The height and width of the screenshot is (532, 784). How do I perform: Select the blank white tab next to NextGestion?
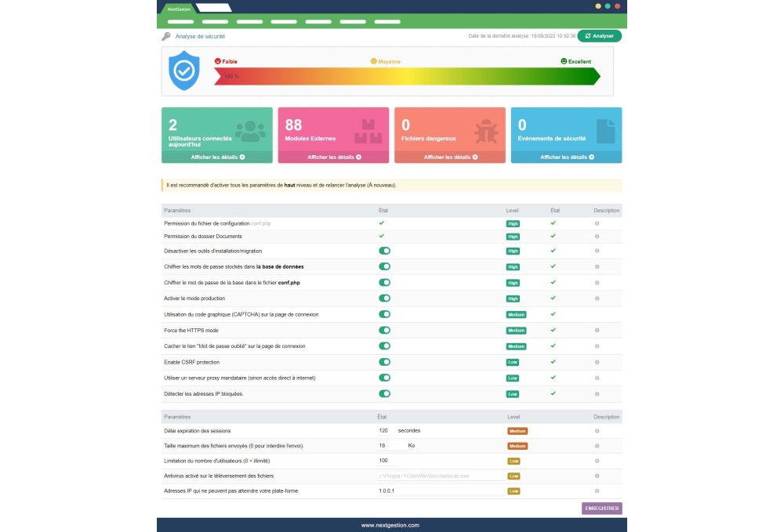(x=212, y=9)
